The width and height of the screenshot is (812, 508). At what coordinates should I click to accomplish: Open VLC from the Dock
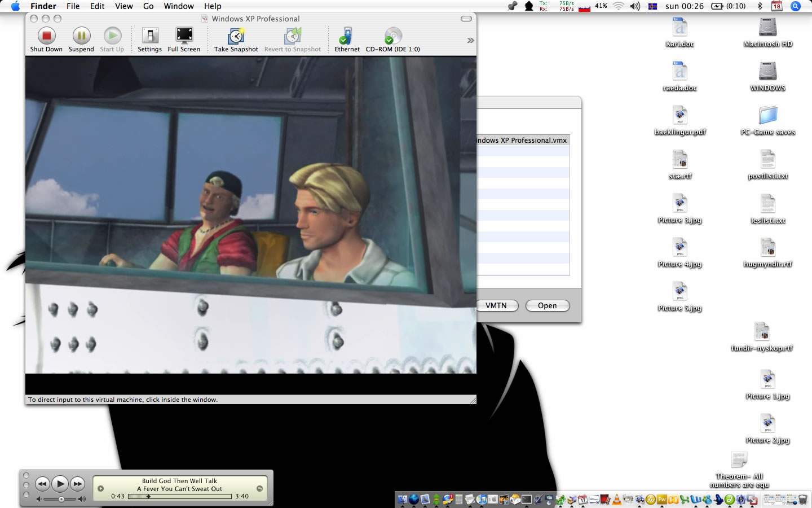(x=616, y=499)
